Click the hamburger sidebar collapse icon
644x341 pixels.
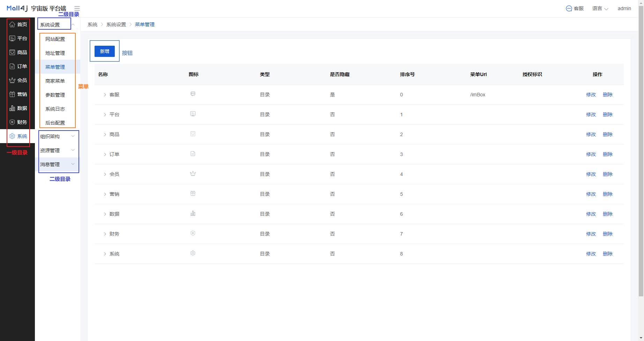[x=77, y=8]
